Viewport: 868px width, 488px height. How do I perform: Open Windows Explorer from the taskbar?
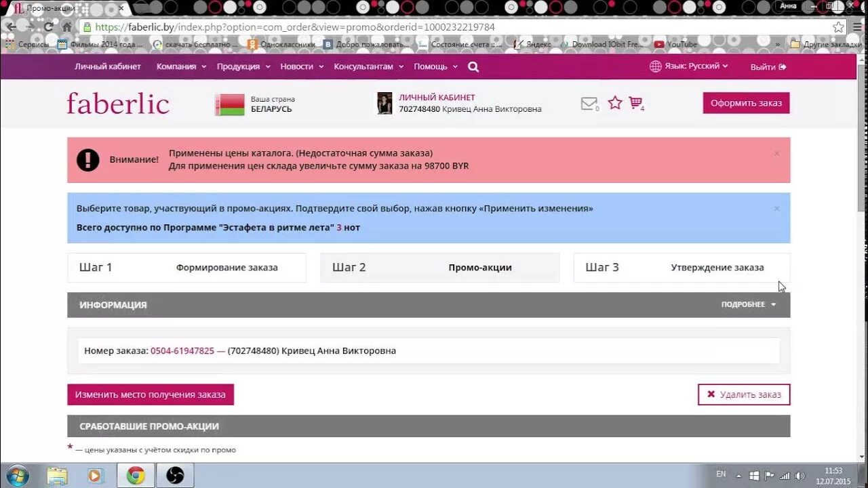[x=57, y=476]
